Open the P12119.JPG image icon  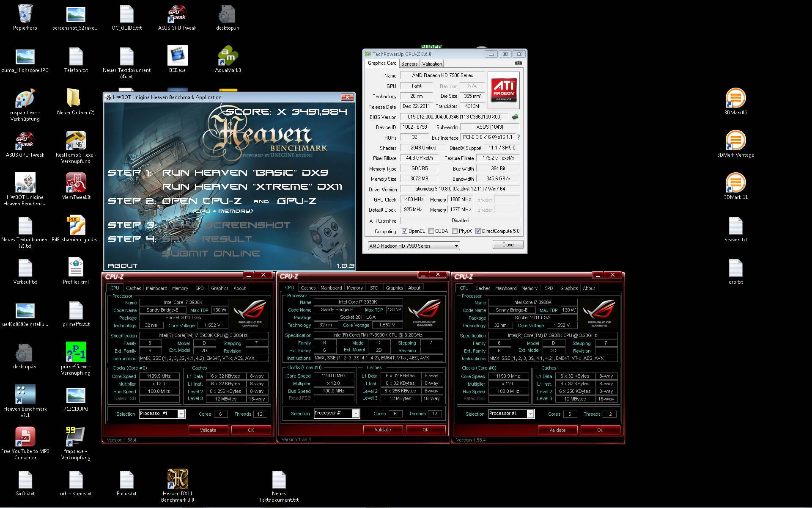pos(76,395)
